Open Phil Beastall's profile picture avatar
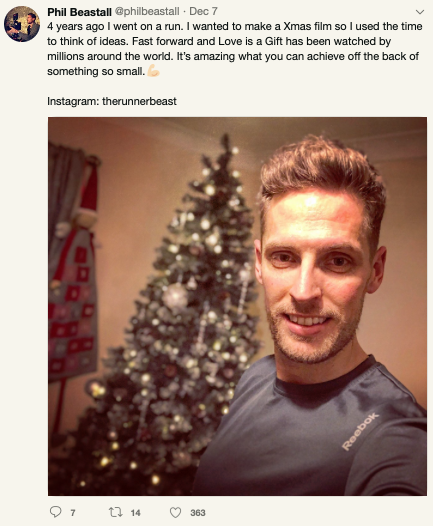 pyautogui.click(x=22, y=24)
